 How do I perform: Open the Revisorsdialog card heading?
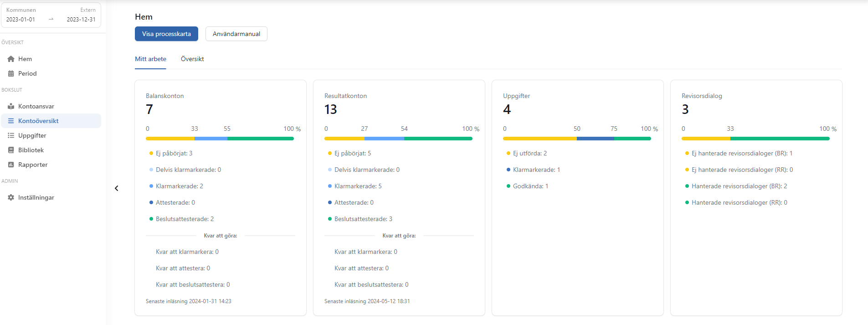(x=702, y=96)
